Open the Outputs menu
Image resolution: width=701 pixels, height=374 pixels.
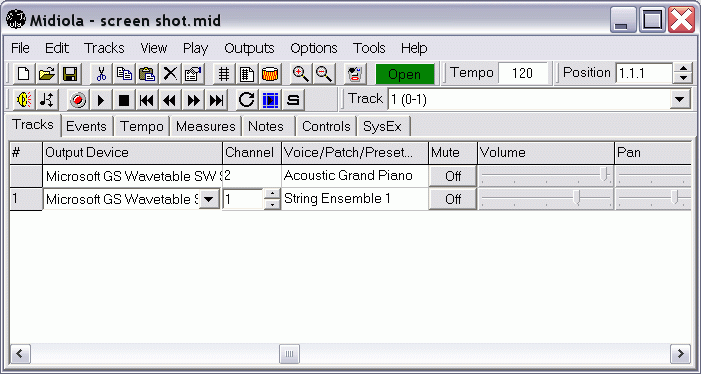249,48
